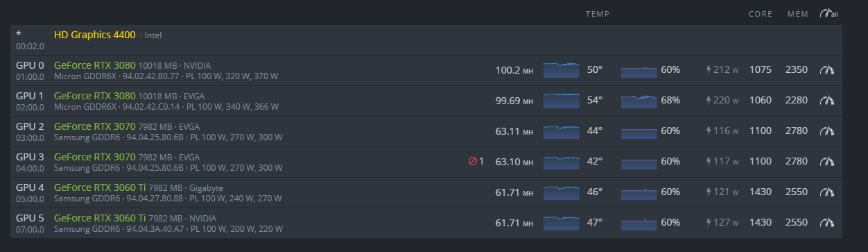Open overclock settings for all GPUs
Screen dimensions: 868x252
pyautogui.click(x=827, y=13)
